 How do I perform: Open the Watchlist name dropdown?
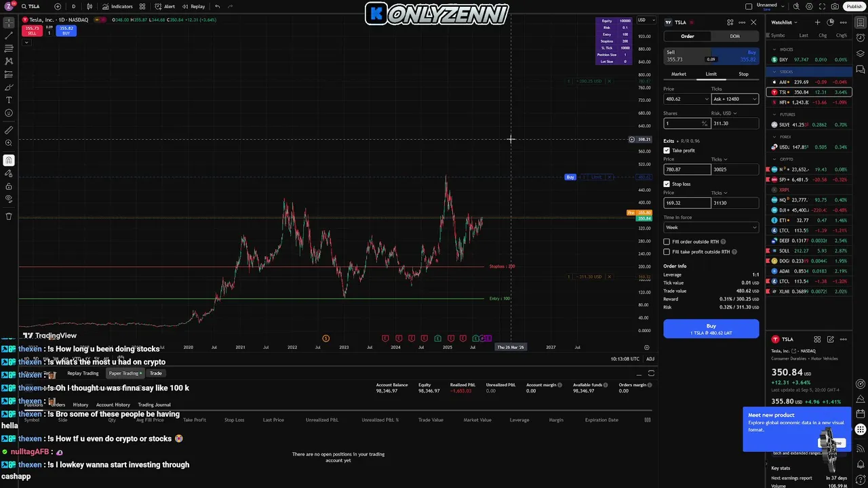[784, 22]
